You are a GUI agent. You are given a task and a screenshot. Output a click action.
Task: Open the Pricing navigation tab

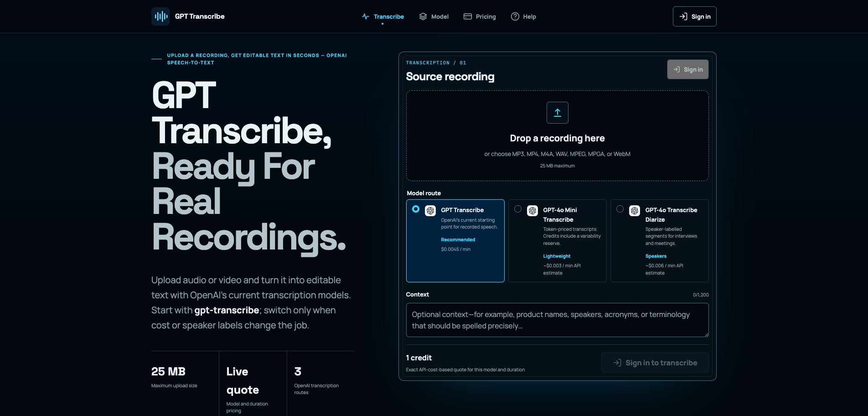[x=480, y=16]
